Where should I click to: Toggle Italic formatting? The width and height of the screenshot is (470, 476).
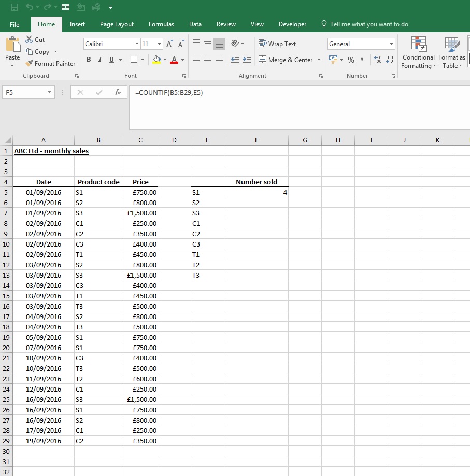point(100,60)
